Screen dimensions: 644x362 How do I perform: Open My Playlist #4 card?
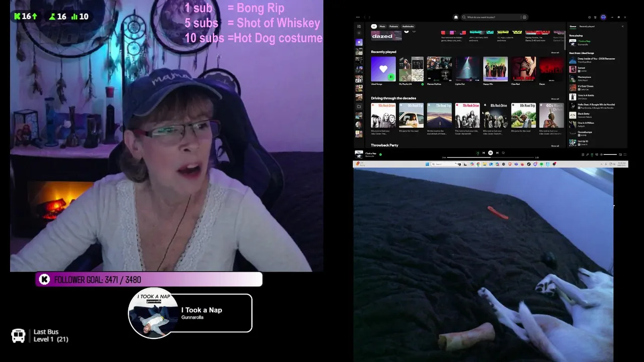[x=411, y=71]
